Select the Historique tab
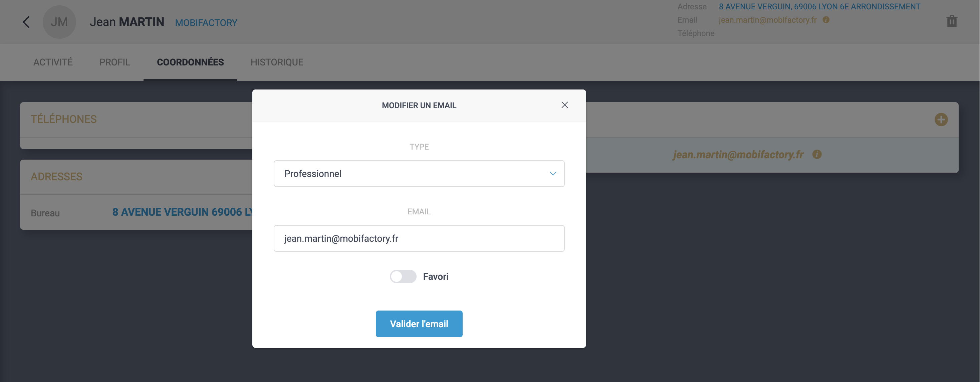Viewport: 980px width, 382px height. pyautogui.click(x=277, y=62)
